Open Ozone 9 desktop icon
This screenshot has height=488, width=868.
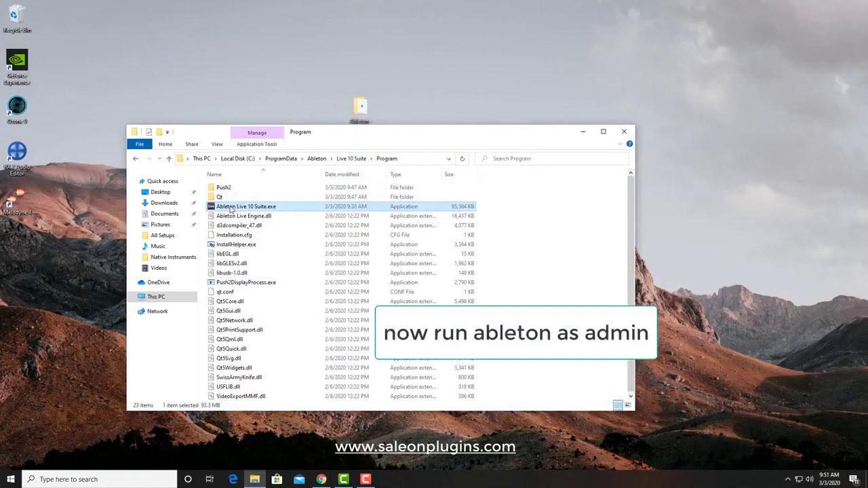pyautogui.click(x=17, y=111)
